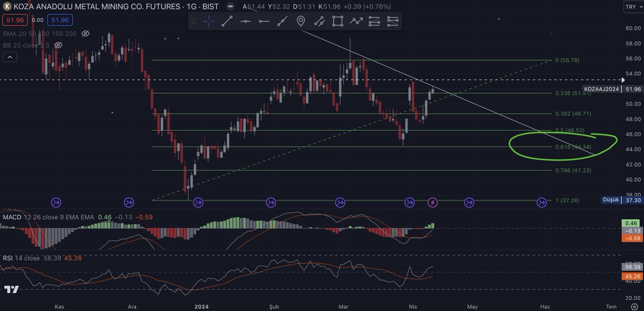Viewport: 644px width, 311px height.
Task: Select the horizontal line tool
Action: click(245, 21)
